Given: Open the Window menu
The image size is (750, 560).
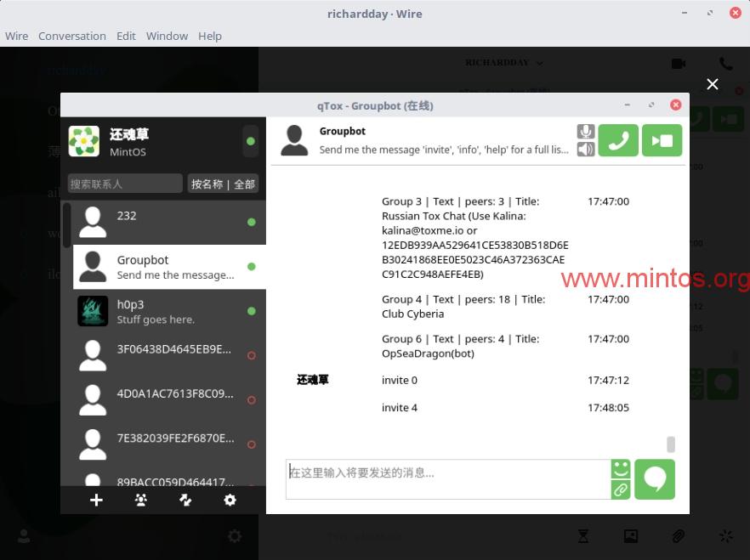Looking at the screenshot, I should click(x=167, y=37).
